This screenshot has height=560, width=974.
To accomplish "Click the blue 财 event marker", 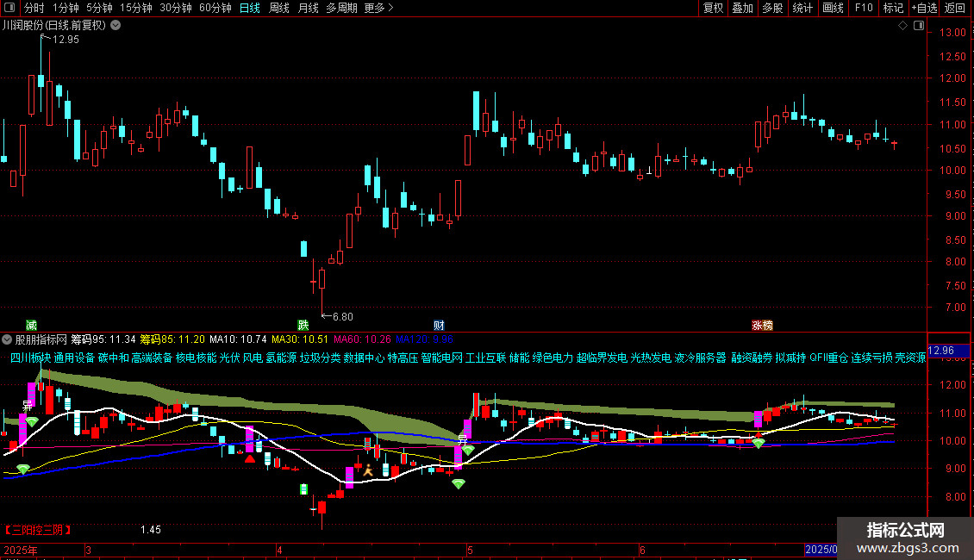I will pos(440,326).
